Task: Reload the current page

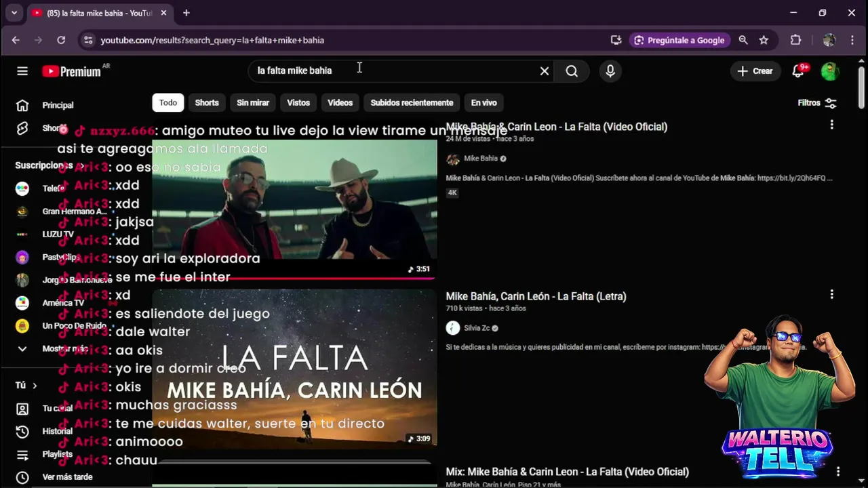Action: coord(61,41)
